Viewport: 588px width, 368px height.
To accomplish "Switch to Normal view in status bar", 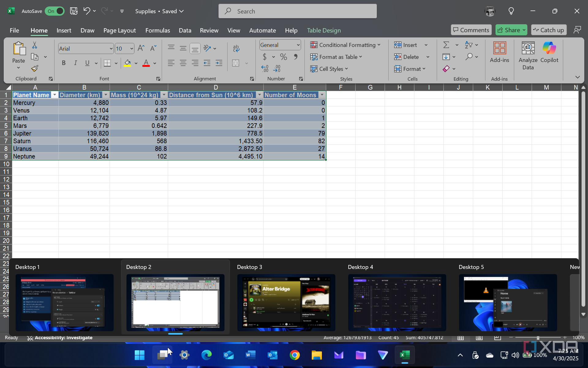I will coord(461,338).
